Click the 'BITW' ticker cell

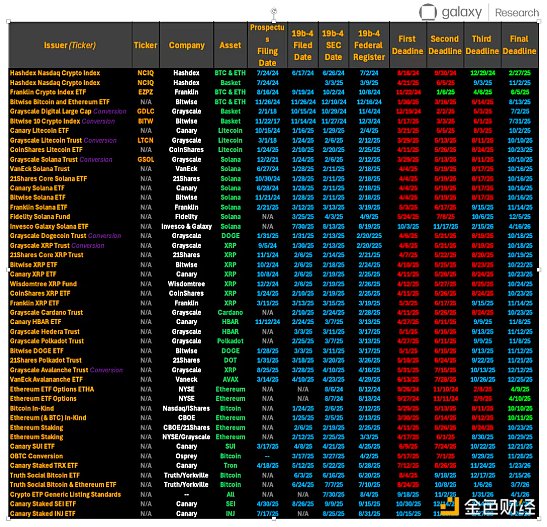(x=145, y=121)
